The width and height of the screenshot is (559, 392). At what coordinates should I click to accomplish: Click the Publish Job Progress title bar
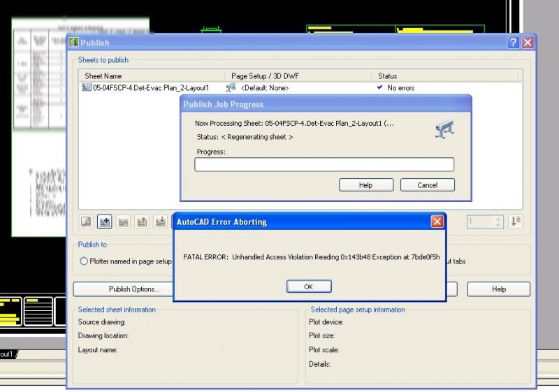pos(326,104)
